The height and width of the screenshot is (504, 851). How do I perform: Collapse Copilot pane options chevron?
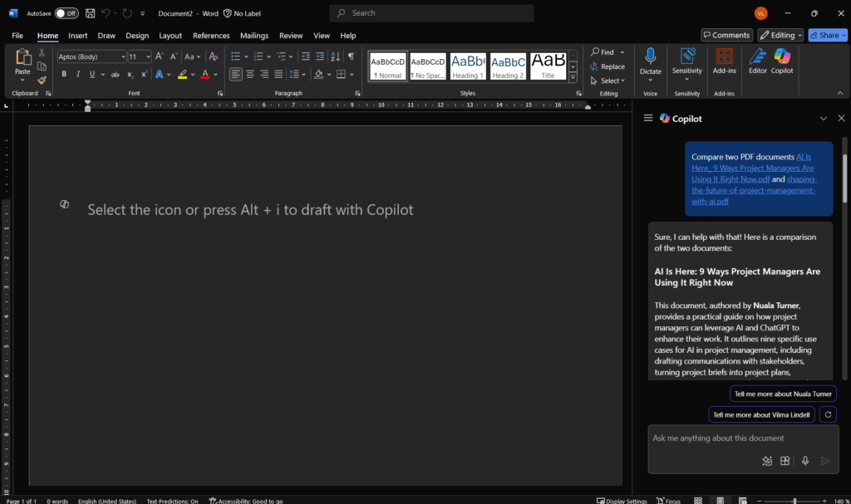coord(824,118)
